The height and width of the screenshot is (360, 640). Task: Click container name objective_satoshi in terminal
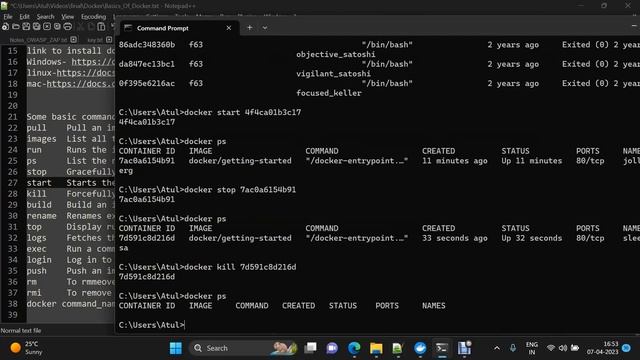(x=336, y=54)
